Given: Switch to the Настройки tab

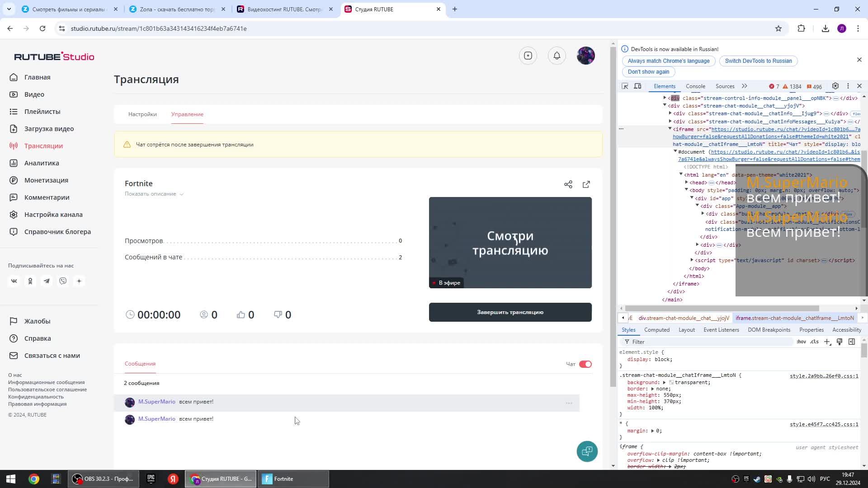Looking at the screenshot, I should pos(142,114).
